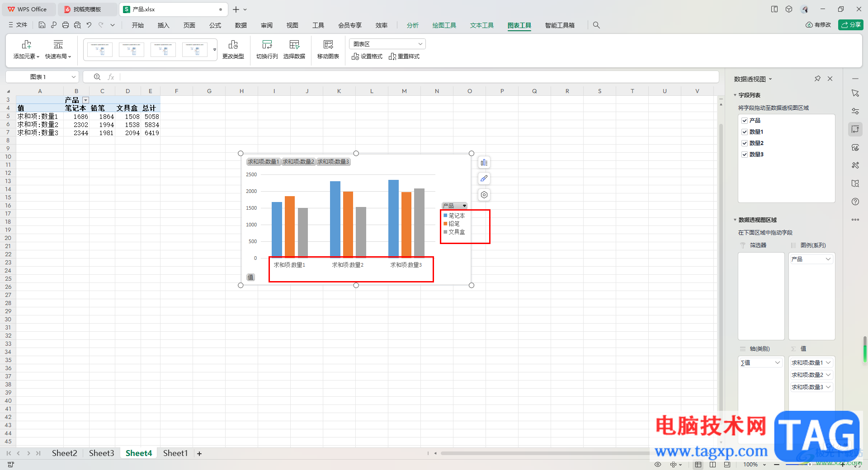Click the formula bar input field

(419, 77)
